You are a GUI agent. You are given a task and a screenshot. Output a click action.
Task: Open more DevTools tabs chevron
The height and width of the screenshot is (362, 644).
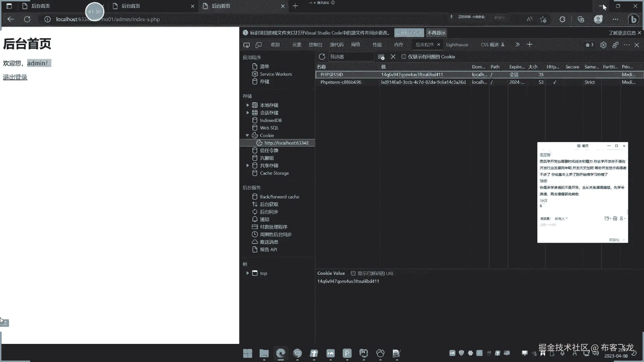518,45
